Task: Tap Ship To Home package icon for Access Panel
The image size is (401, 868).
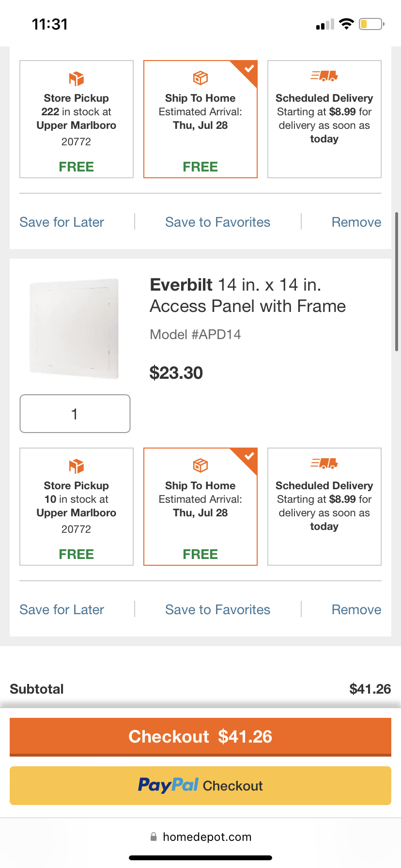Action: click(200, 465)
